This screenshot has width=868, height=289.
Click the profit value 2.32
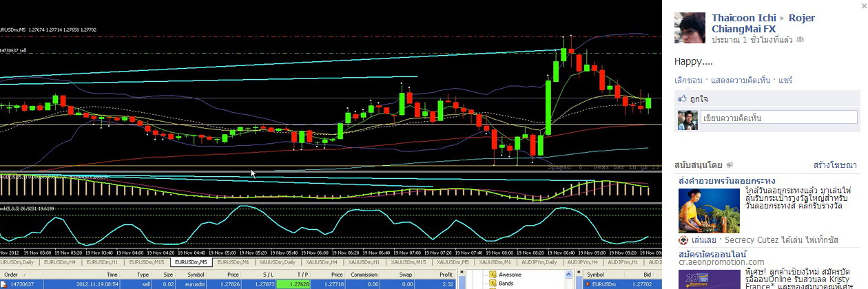click(448, 284)
